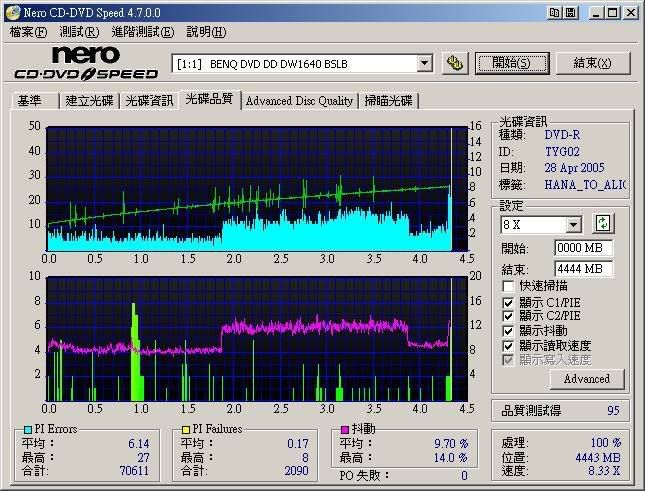Click the quality score value 95
The image size is (645, 491).
click(x=613, y=410)
